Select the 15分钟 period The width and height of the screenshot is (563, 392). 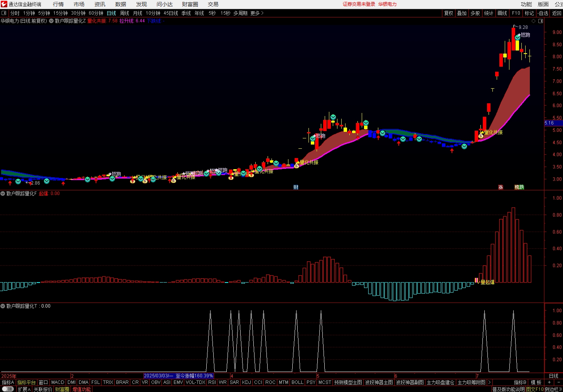pyautogui.click(x=61, y=13)
